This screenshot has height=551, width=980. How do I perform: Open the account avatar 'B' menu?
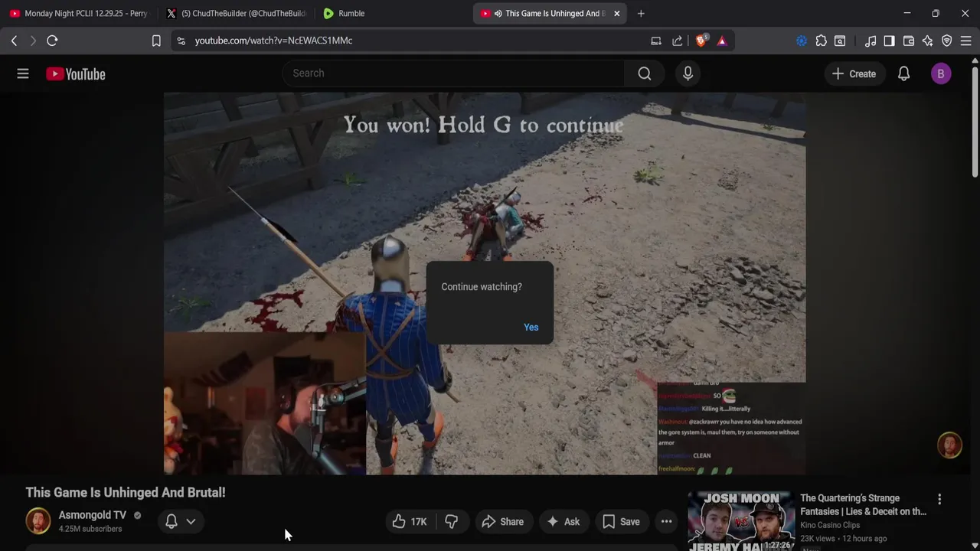(941, 73)
